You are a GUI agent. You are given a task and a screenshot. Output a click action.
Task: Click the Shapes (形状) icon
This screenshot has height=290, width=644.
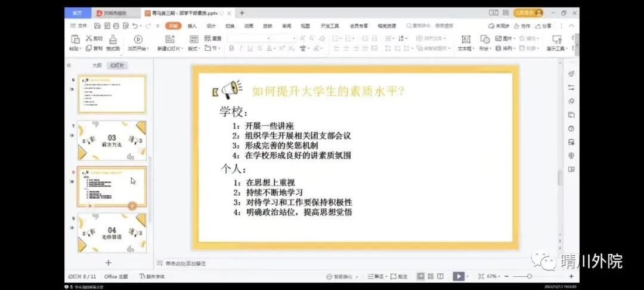click(484, 39)
